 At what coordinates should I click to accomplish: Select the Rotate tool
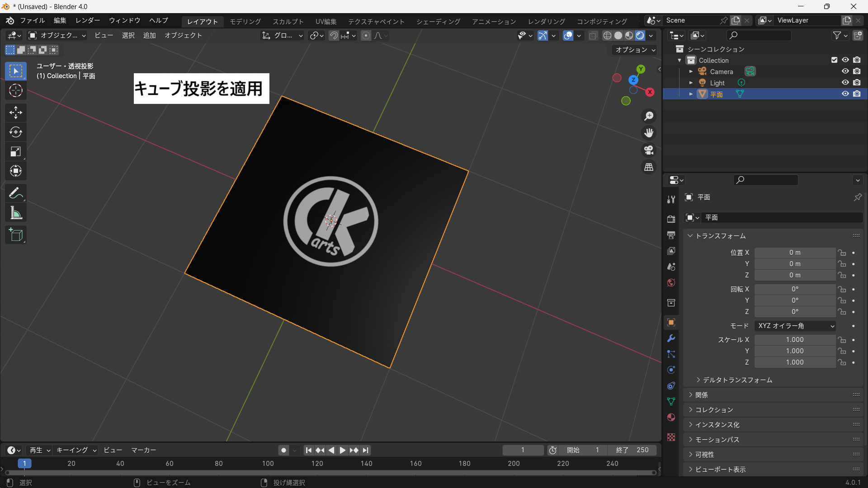pos(16,132)
